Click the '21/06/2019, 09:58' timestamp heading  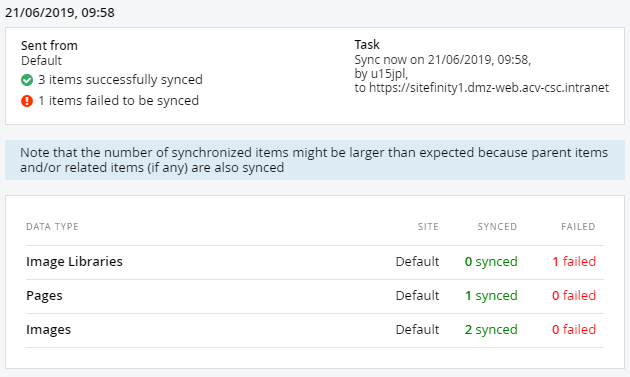[60, 13]
